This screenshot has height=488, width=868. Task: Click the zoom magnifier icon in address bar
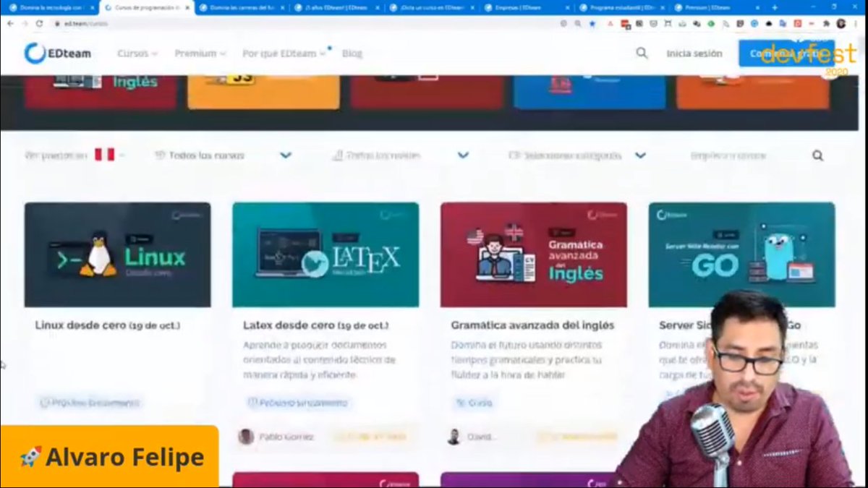[577, 23]
